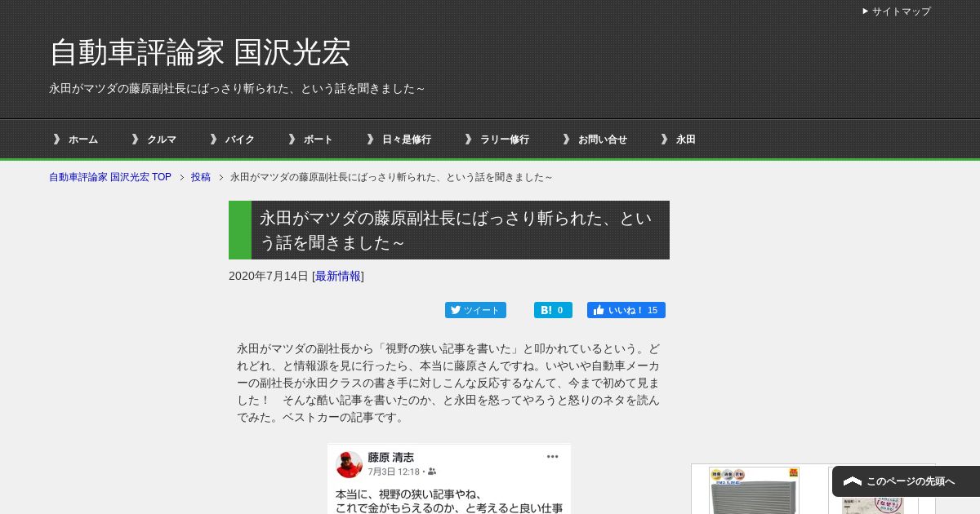Click right ad thumbnail in sidebar
The image size is (980, 514).
873,490
